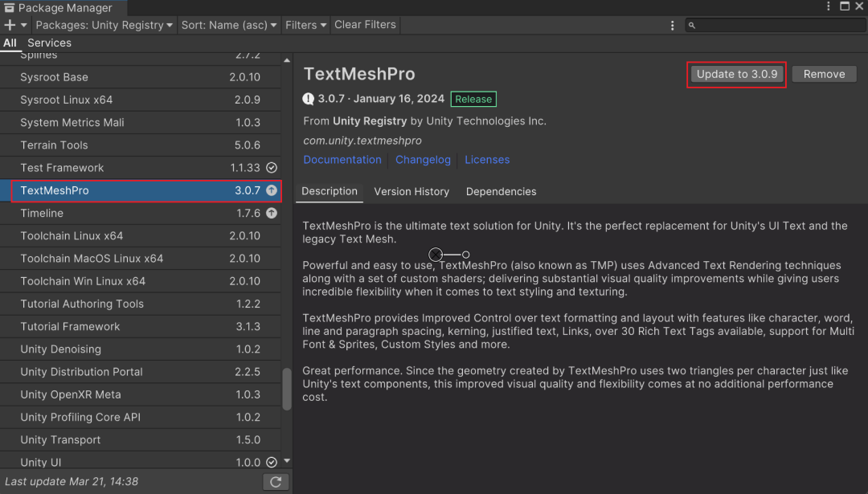Open toolbar three-dot options menu
Screen dimensions: 868x494
click(x=672, y=26)
